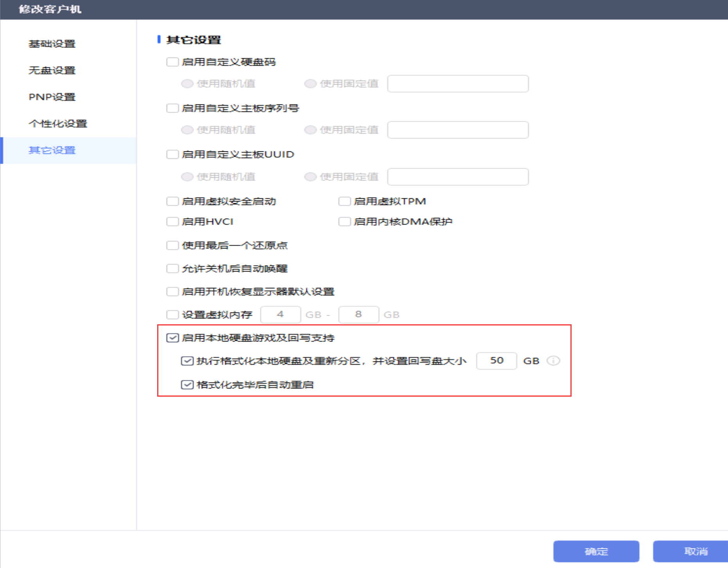Screen dimensions: 728x568
Task: Turn on 启用虚拟TPM
Action: pos(344,201)
